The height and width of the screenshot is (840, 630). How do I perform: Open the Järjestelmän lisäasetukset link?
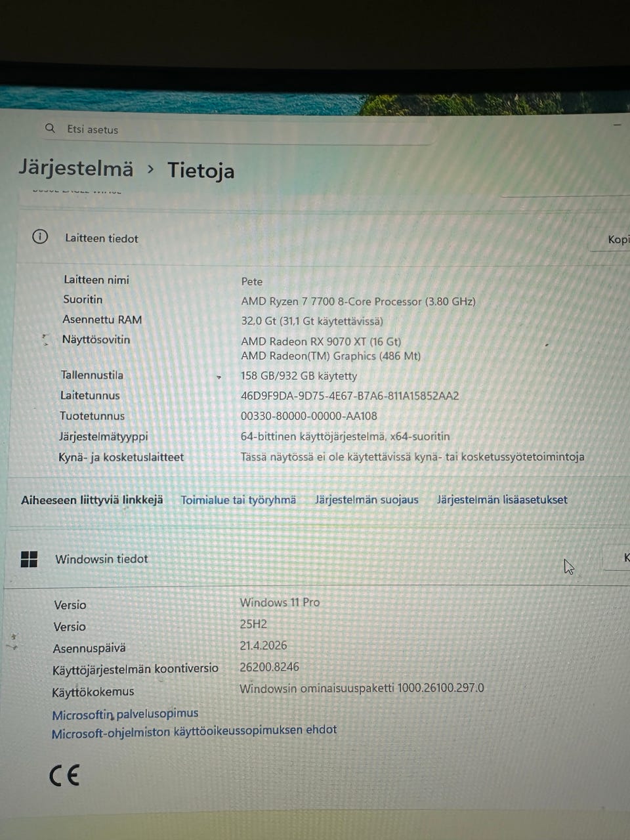502,499
